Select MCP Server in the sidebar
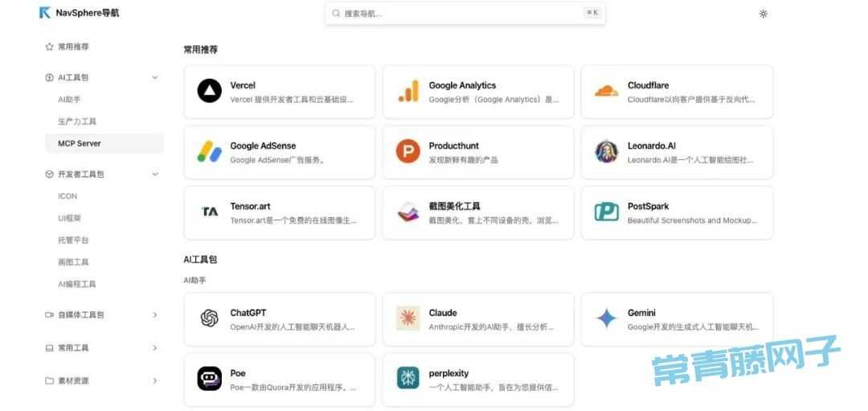868x411 pixels. 103,143
